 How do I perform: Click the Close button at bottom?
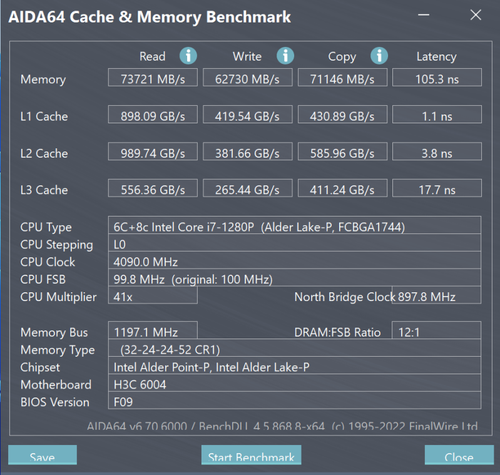click(x=459, y=455)
